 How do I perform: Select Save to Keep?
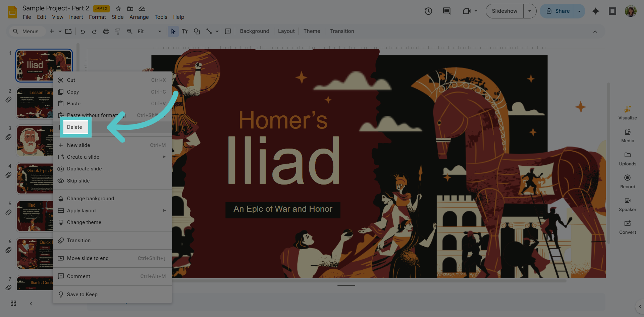tap(112, 295)
